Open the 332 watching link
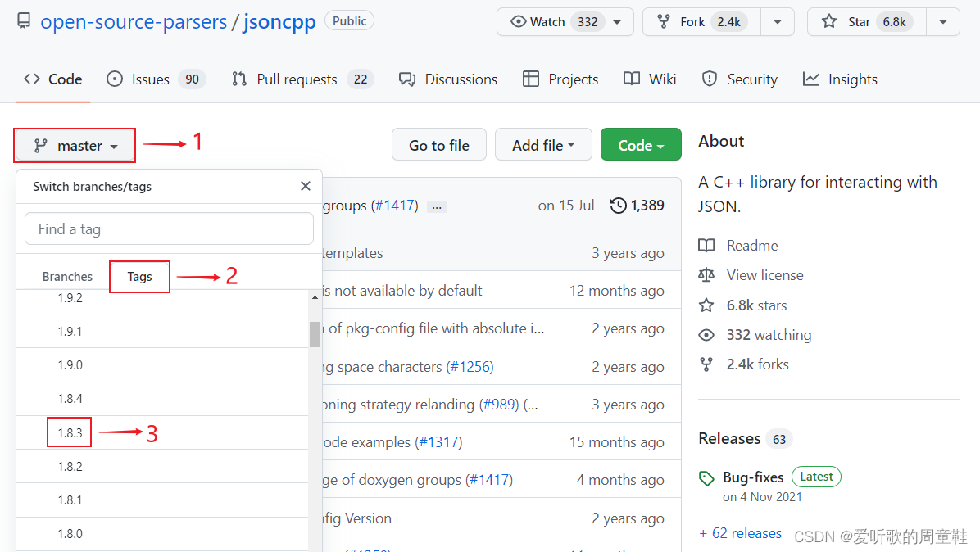 [x=769, y=335]
